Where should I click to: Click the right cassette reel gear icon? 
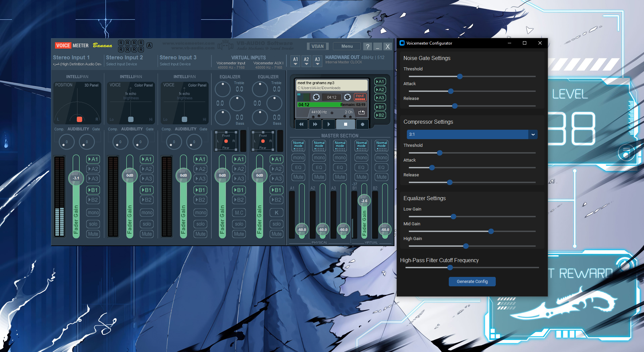coord(347,97)
